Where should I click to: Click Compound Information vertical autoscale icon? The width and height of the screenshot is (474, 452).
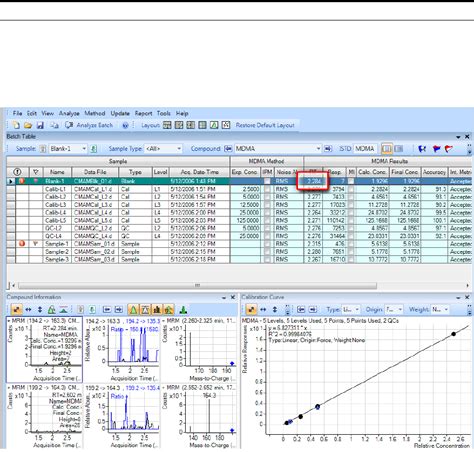[x=40, y=310]
